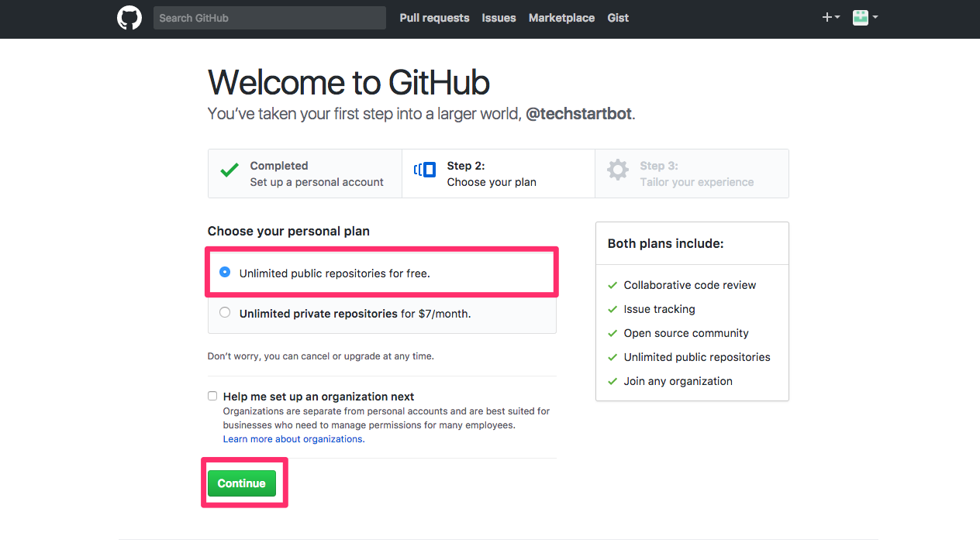This screenshot has height=550, width=980.
Task: Open 'Learn more about organizations' link
Action: (293, 438)
